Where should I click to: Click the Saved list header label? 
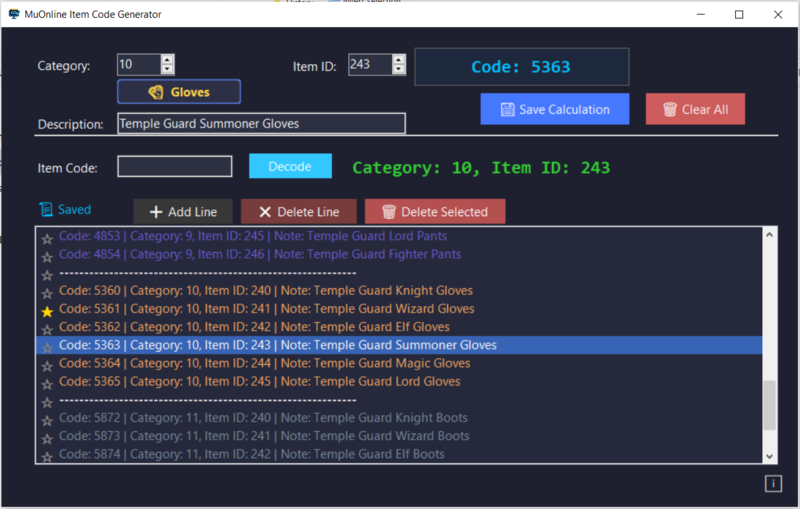tap(65, 210)
